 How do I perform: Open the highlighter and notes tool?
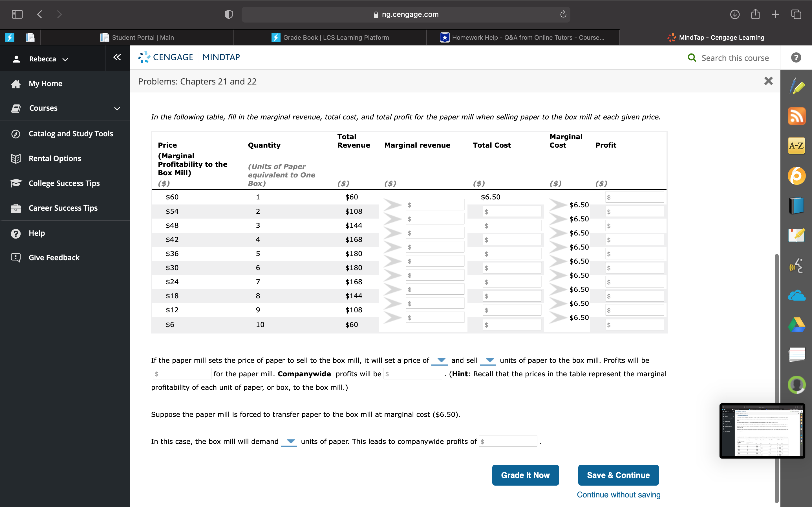coord(797,86)
